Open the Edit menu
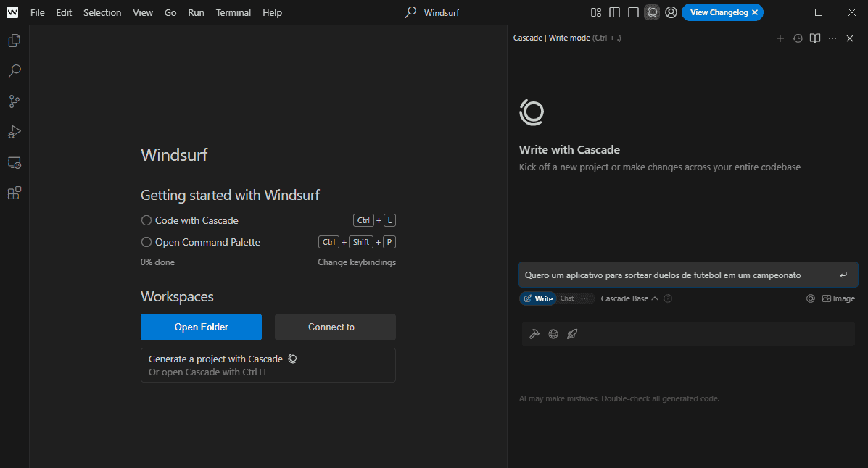The image size is (868, 468). tap(64, 12)
